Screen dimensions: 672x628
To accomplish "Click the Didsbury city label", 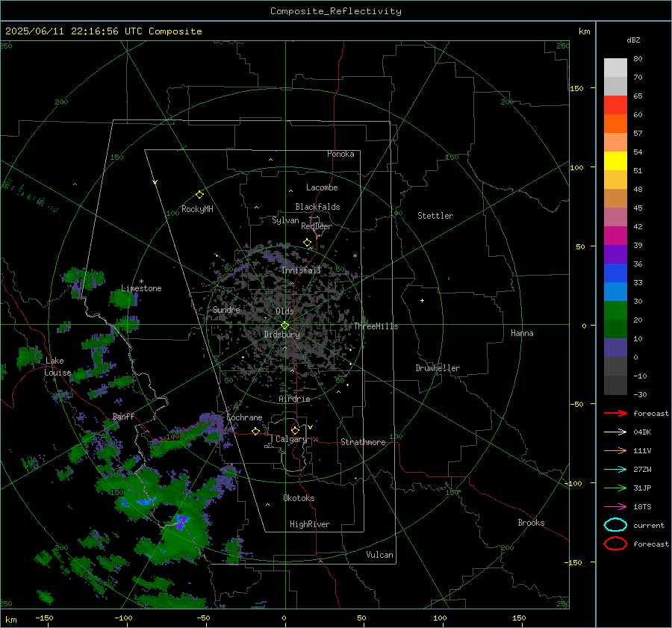I will (282, 335).
